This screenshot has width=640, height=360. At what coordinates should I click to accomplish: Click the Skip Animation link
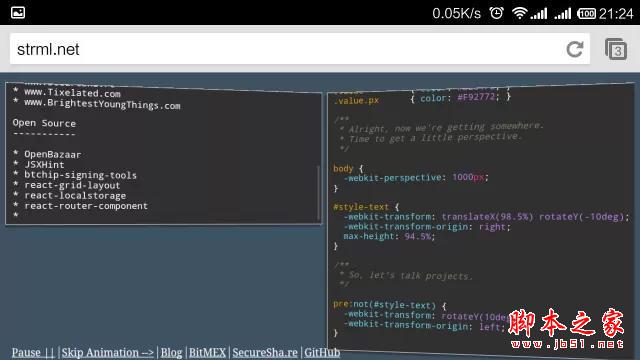108,352
